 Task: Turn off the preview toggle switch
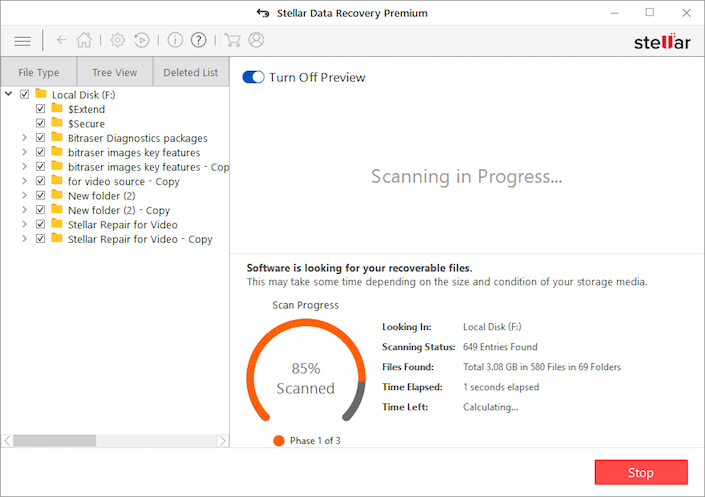pyautogui.click(x=253, y=77)
